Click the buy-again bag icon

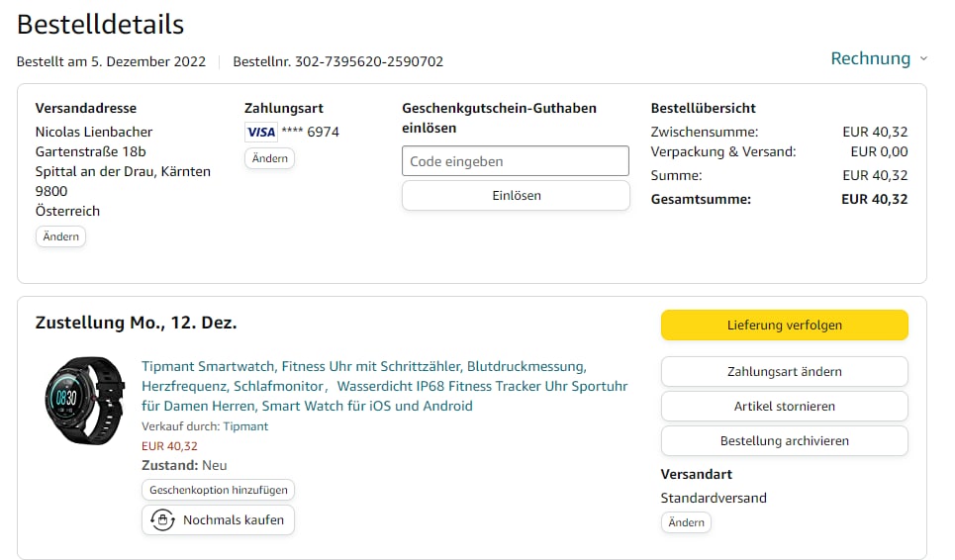pyautogui.click(x=161, y=520)
